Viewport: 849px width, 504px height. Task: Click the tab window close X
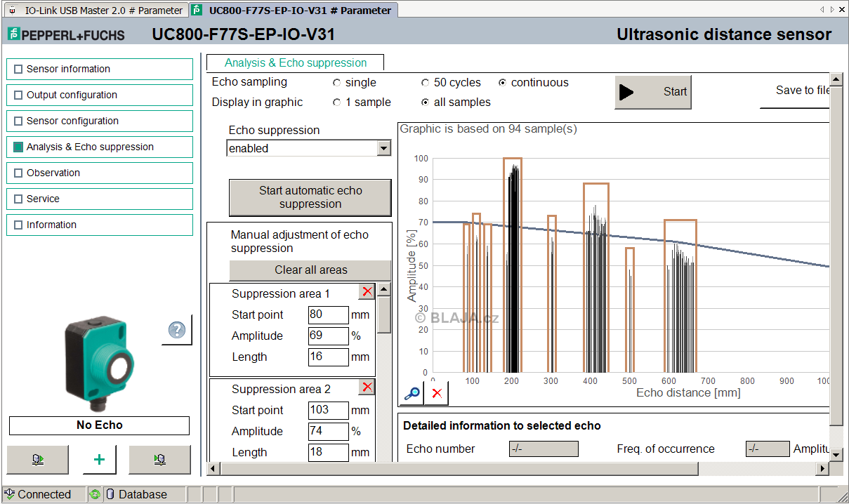[842, 10]
